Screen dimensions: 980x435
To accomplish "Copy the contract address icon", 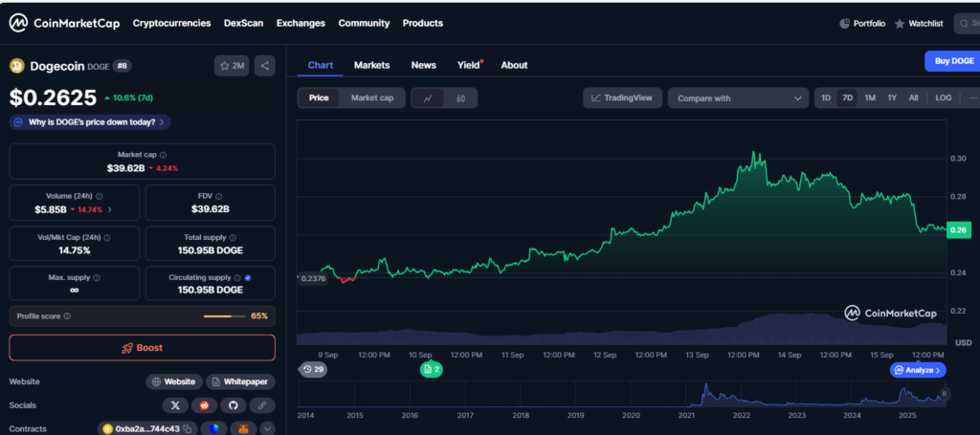I will [x=188, y=429].
